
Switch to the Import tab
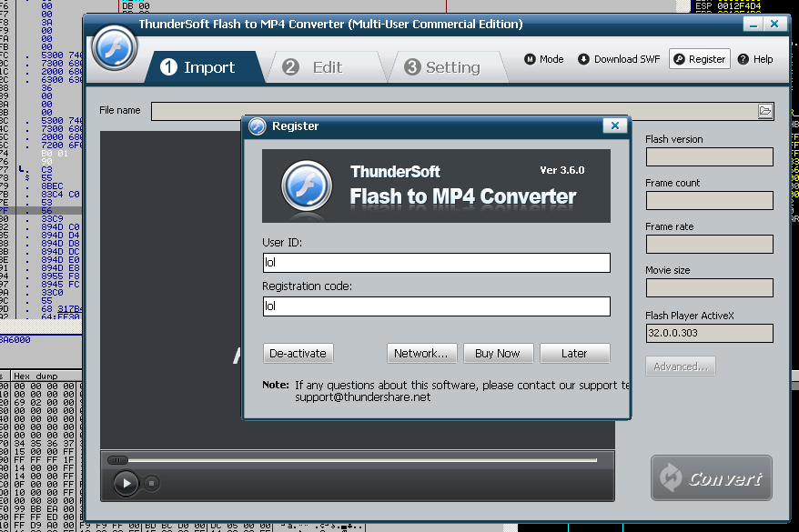(204, 66)
